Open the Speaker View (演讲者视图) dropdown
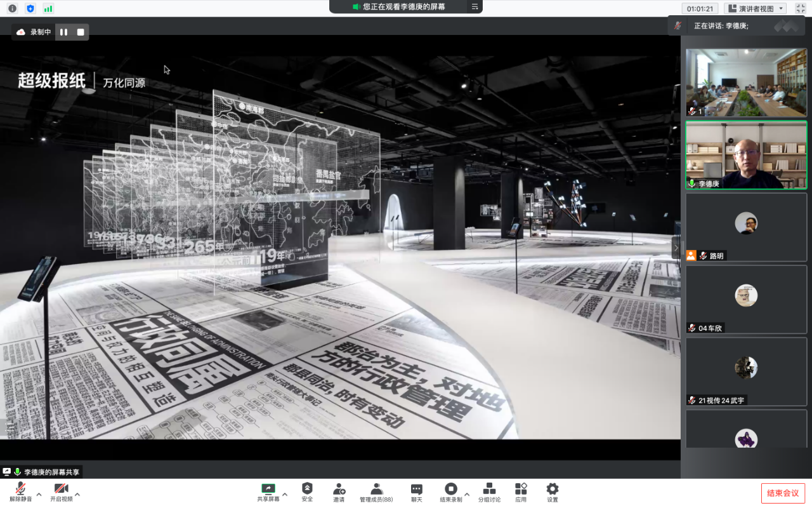 (x=755, y=8)
